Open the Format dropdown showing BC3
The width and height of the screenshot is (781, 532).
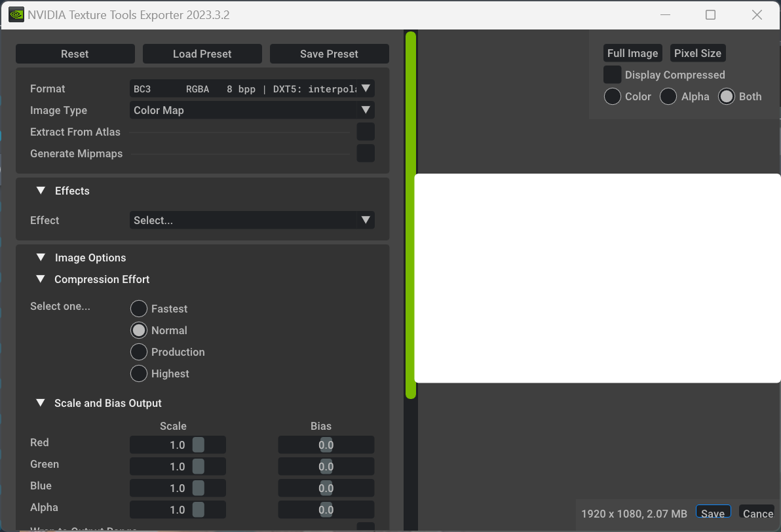point(252,88)
